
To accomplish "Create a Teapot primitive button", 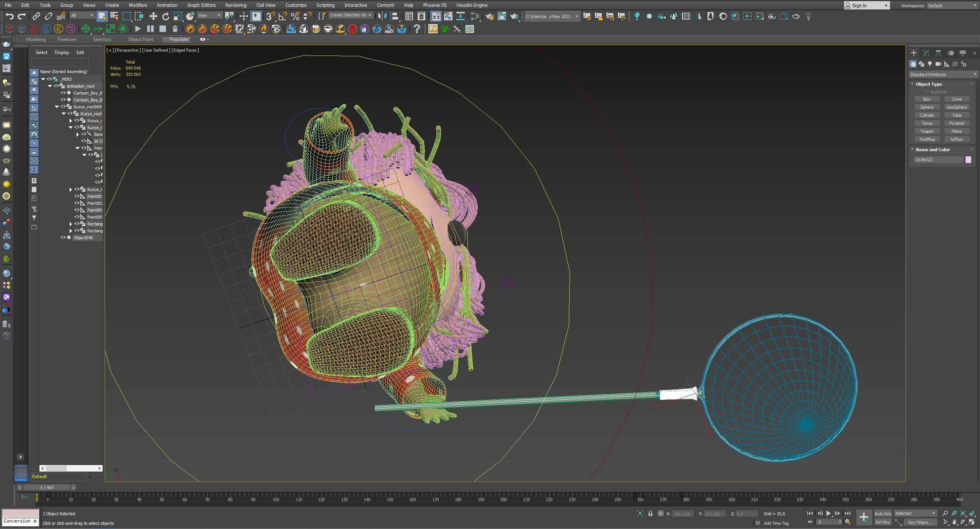I will [927, 131].
